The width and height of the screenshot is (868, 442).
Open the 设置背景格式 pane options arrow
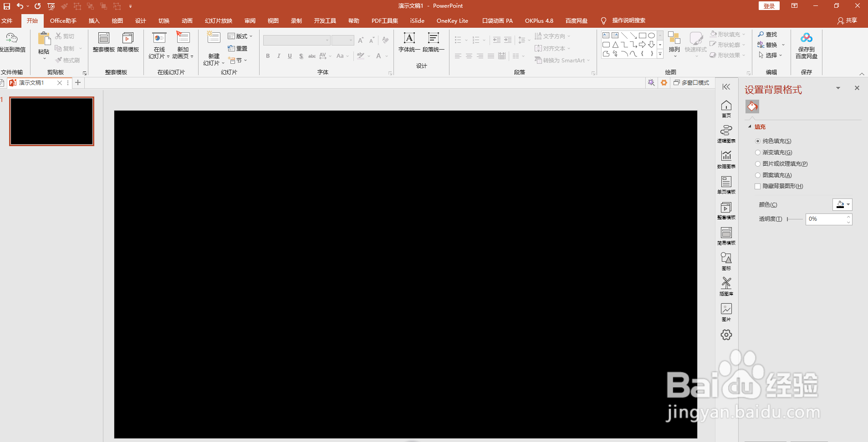pos(838,88)
